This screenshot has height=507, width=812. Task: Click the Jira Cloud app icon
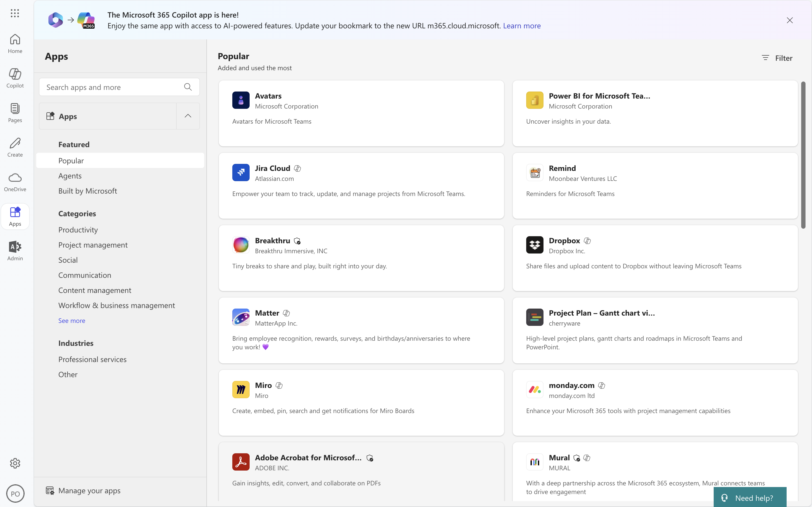tap(241, 173)
